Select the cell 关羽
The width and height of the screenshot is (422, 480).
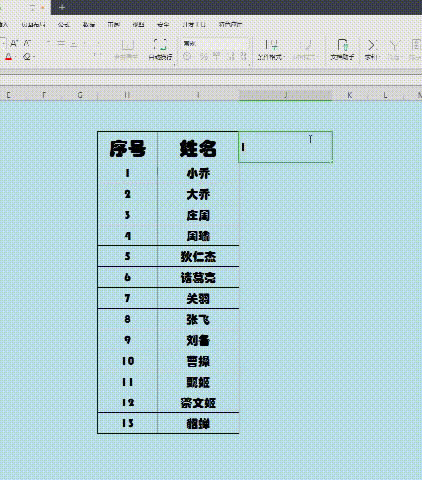pos(198,298)
